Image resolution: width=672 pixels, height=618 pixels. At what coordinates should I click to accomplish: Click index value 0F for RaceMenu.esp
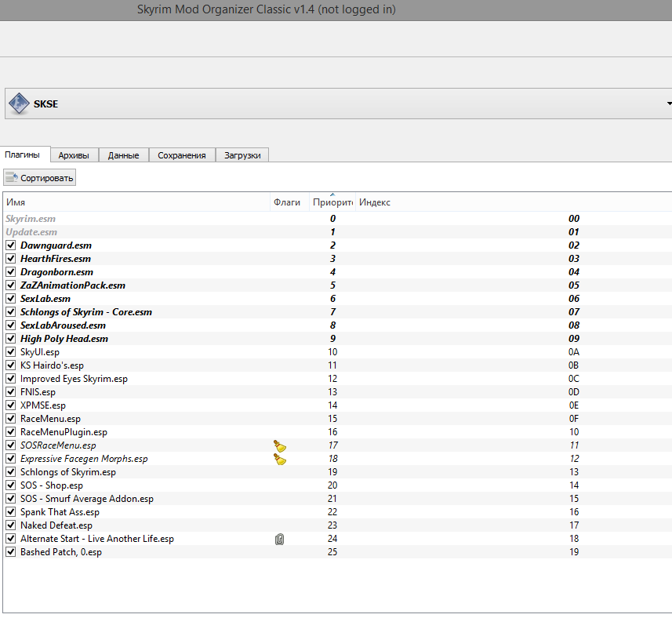574,418
